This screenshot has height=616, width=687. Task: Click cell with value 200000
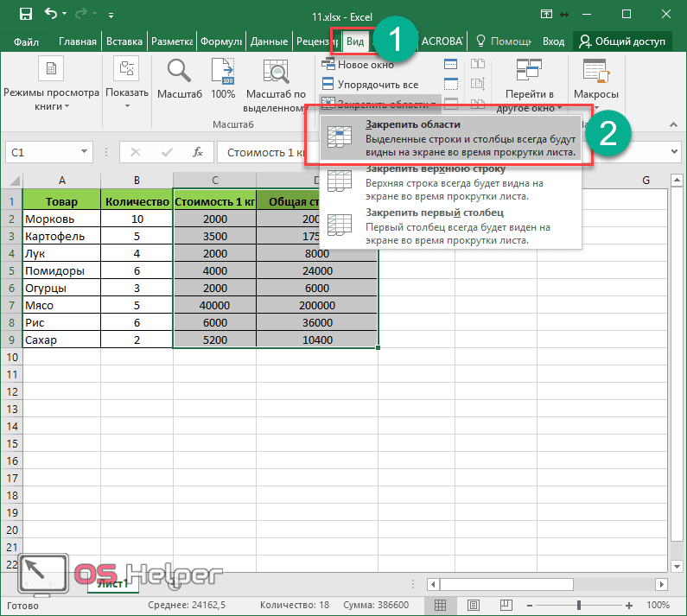click(x=317, y=305)
